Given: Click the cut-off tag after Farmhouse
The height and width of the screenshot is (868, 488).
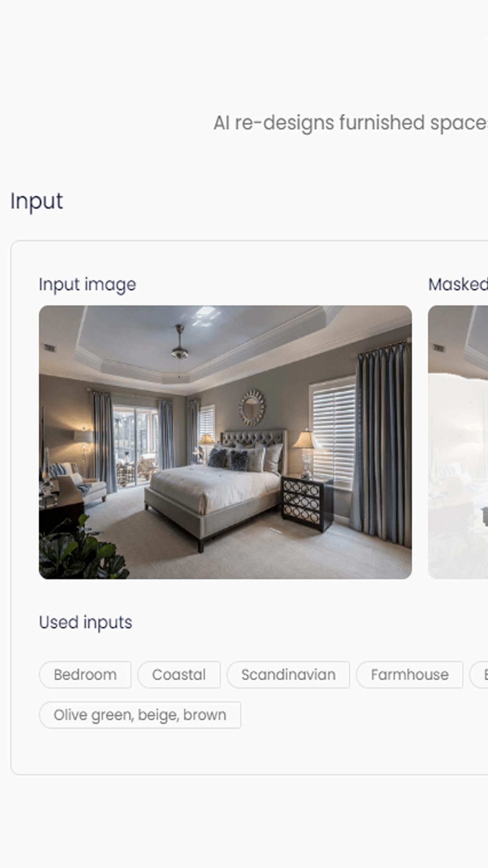Looking at the screenshot, I should pos(479,675).
